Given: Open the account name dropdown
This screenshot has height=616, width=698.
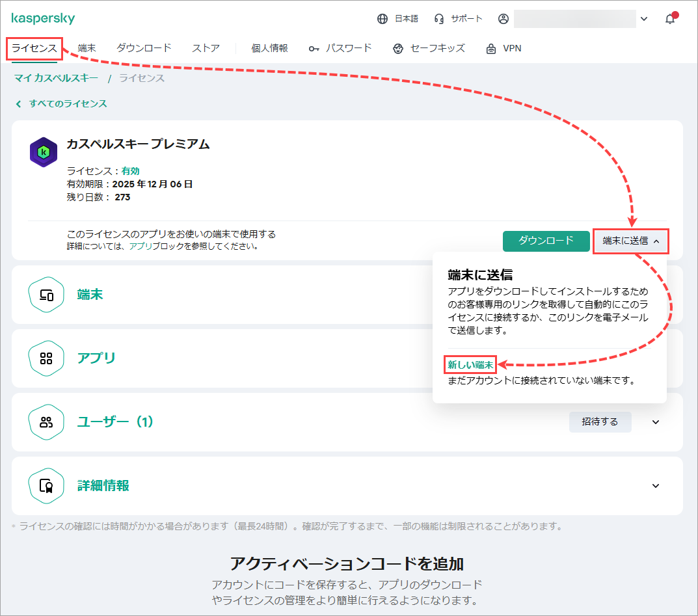Looking at the screenshot, I should coord(643,19).
